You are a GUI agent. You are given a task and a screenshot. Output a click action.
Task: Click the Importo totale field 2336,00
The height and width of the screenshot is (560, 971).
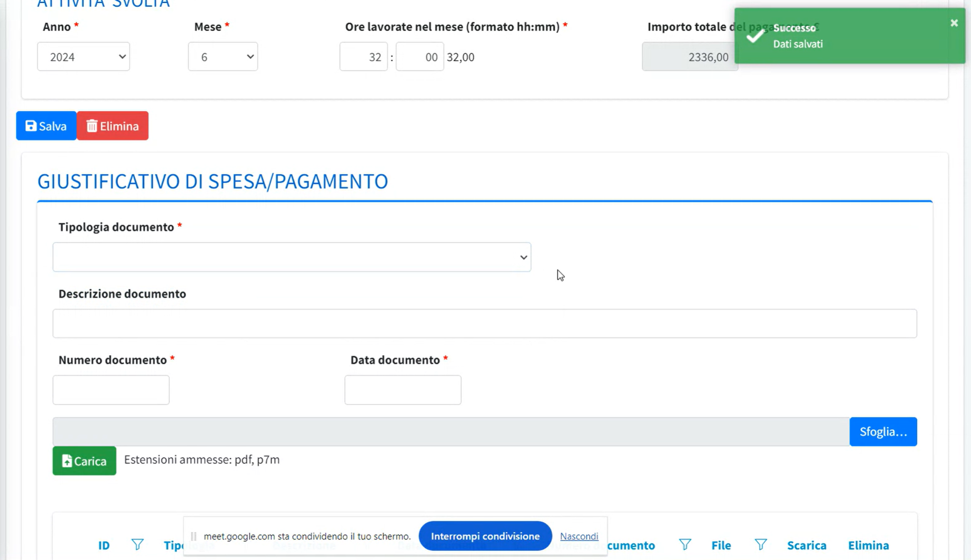click(689, 57)
